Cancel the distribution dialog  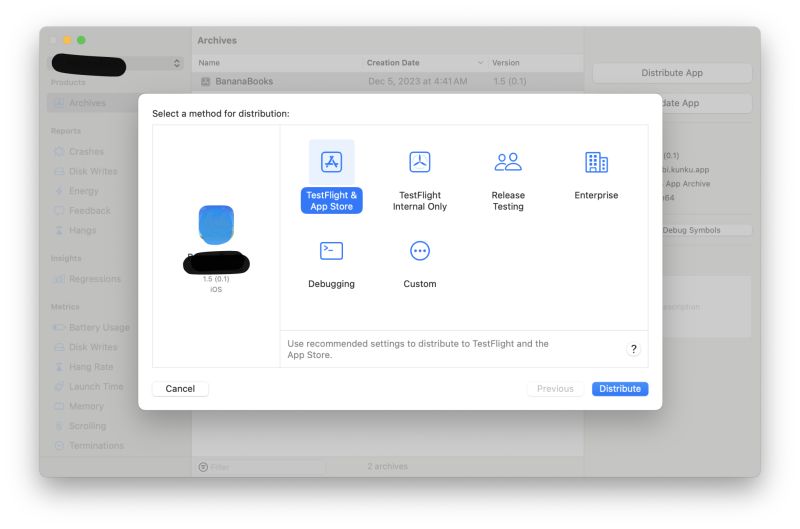tap(180, 389)
